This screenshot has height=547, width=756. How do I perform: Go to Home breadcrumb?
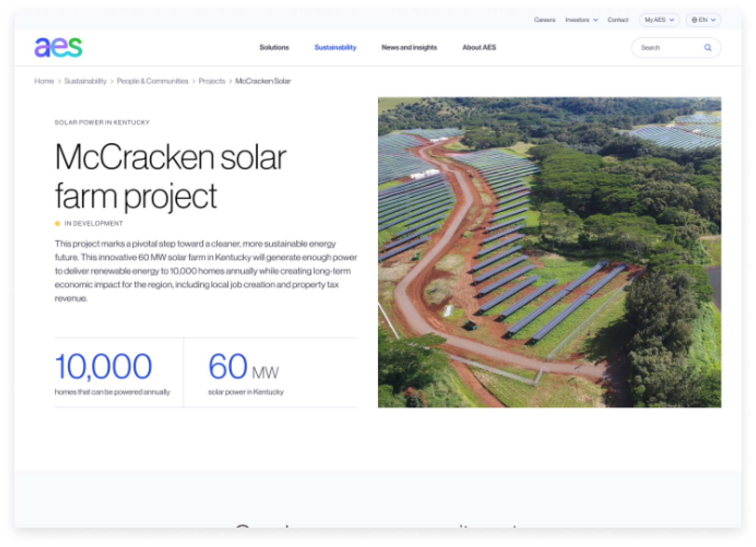pos(44,81)
